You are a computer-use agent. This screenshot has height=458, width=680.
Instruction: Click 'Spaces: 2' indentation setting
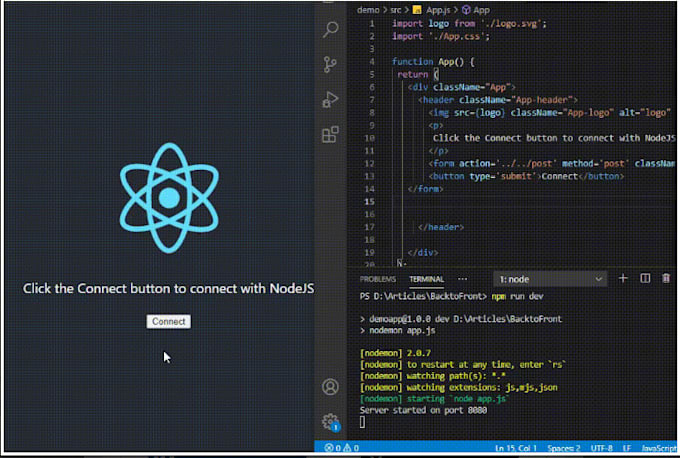[x=563, y=448]
